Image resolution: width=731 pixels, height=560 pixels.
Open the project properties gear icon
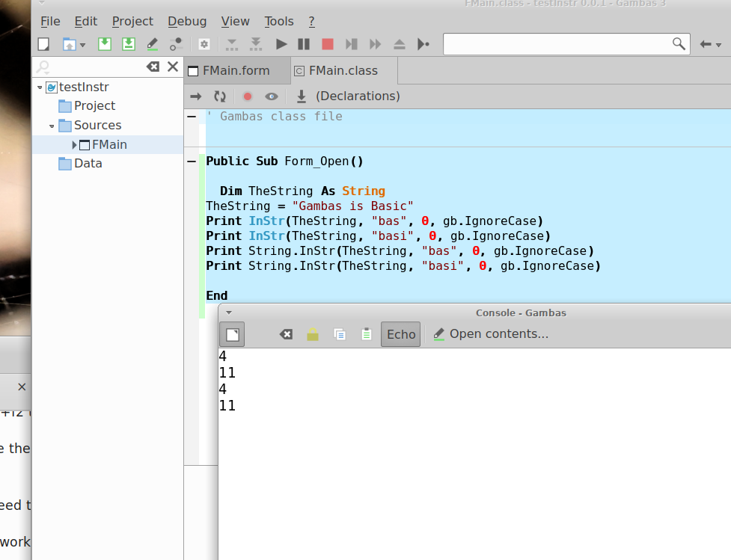coord(204,44)
